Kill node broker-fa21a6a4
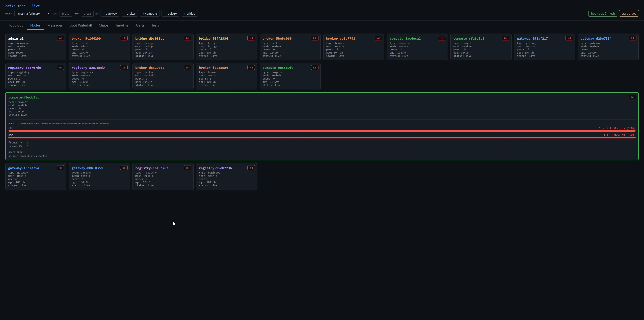This screenshot has height=320, width=644. [x=251, y=68]
